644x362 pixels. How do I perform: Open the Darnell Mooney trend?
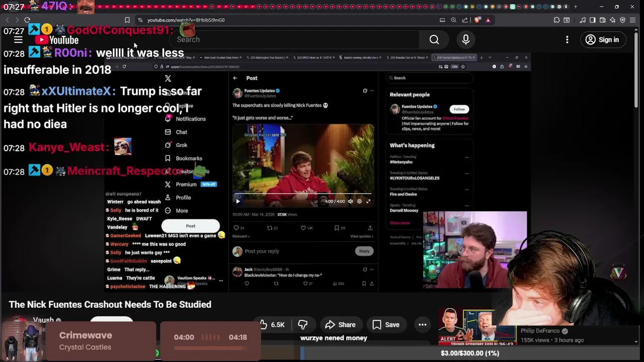(x=404, y=211)
